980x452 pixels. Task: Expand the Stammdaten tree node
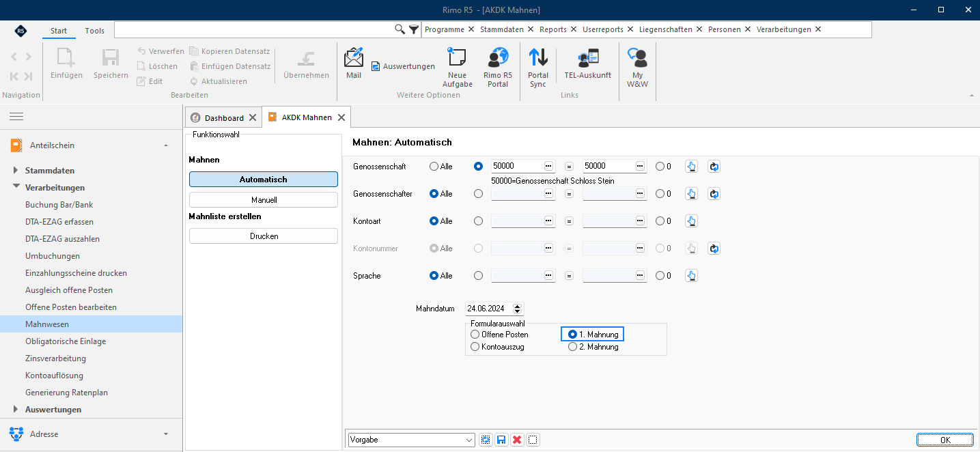pyautogui.click(x=16, y=171)
